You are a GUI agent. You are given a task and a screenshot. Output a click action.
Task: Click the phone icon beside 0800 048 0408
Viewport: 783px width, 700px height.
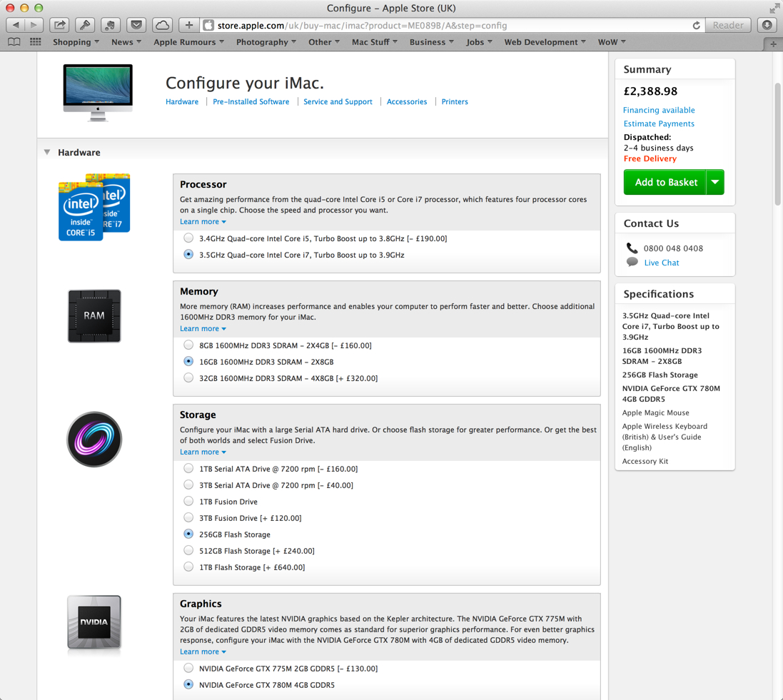click(632, 248)
